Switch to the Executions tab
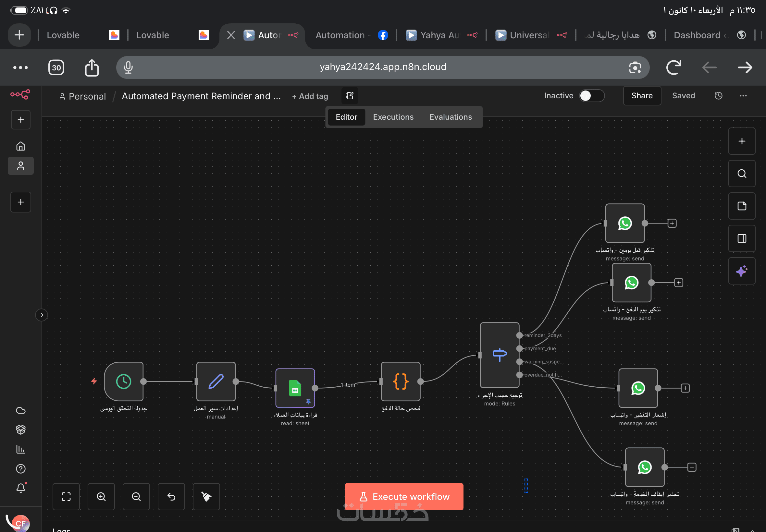The height and width of the screenshot is (532, 766). 393,117
